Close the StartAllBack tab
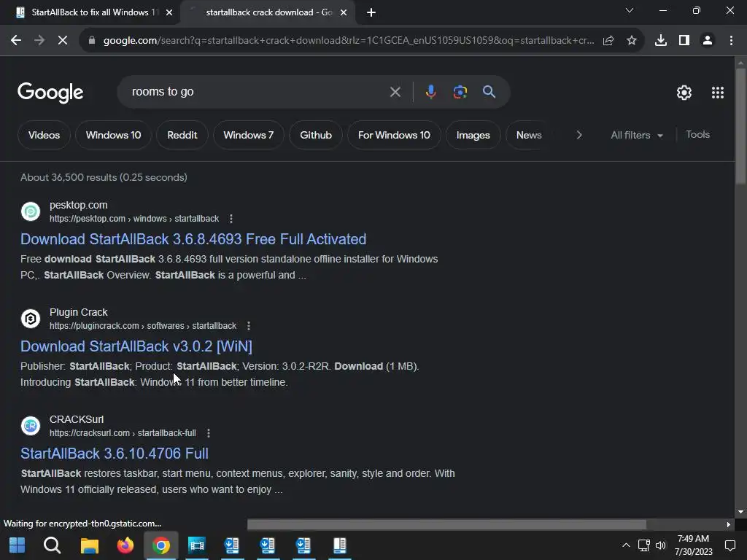 click(169, 12)
